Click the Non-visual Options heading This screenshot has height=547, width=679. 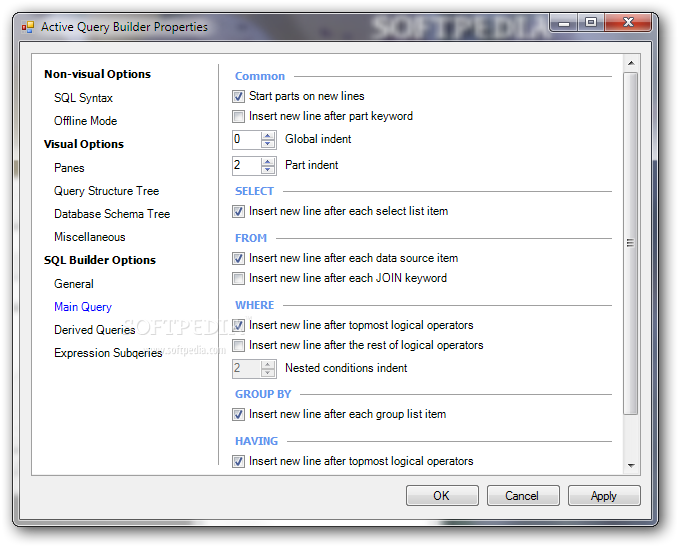point(97,74)
